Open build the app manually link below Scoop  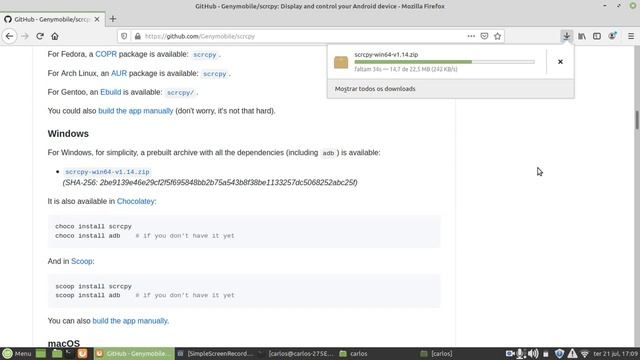point(130,321)
